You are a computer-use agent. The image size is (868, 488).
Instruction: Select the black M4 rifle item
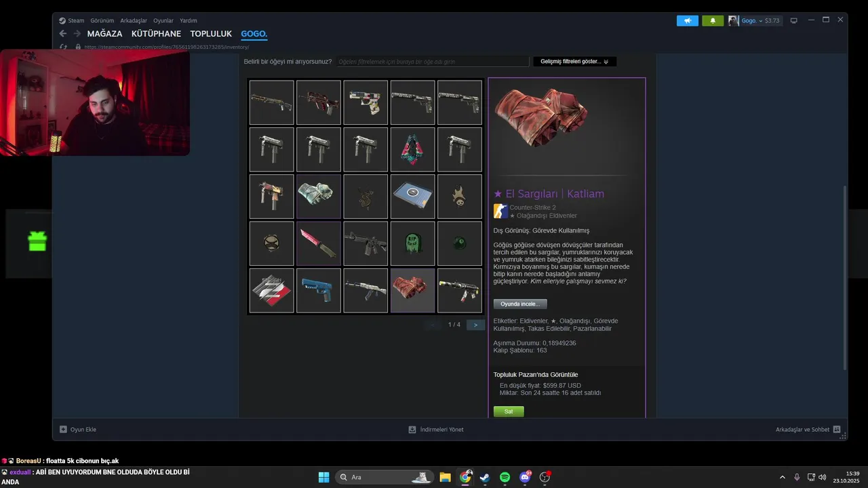366,243
